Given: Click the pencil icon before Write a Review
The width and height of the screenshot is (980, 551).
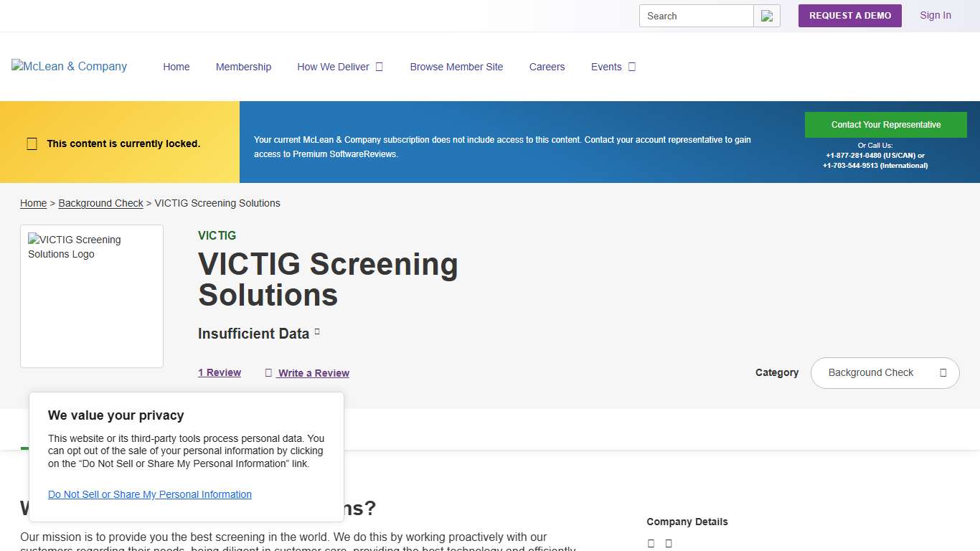Looking at the screenshot, I should pos(268,372).
